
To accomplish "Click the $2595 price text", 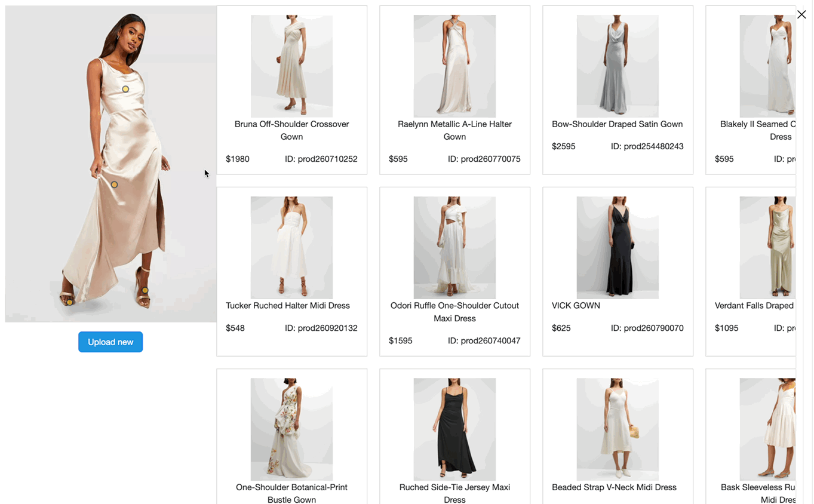I will click(564, 146).
